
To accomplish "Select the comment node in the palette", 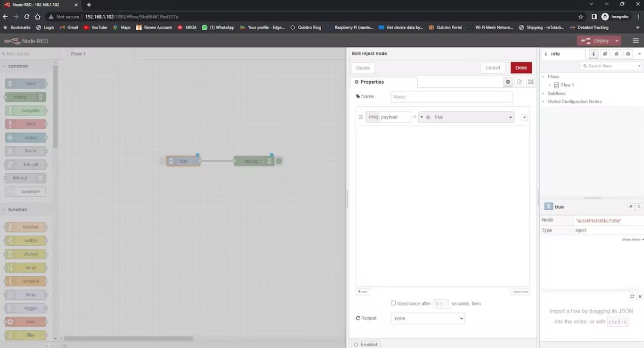I will 25,191.
